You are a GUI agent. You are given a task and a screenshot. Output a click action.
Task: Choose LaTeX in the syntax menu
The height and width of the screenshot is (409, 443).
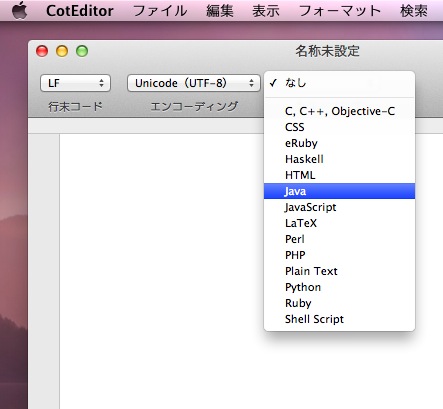pos(339,223)
